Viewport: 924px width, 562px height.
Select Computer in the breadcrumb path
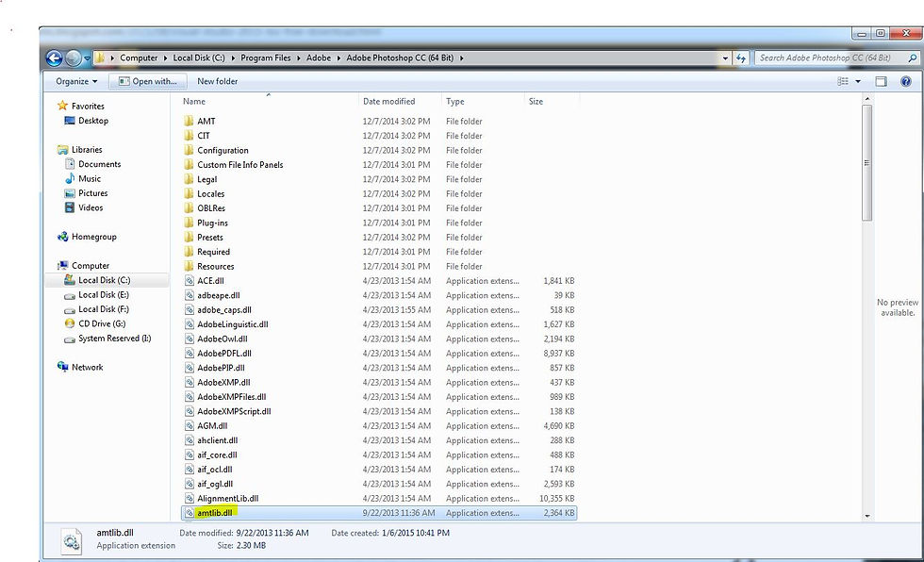139,58
